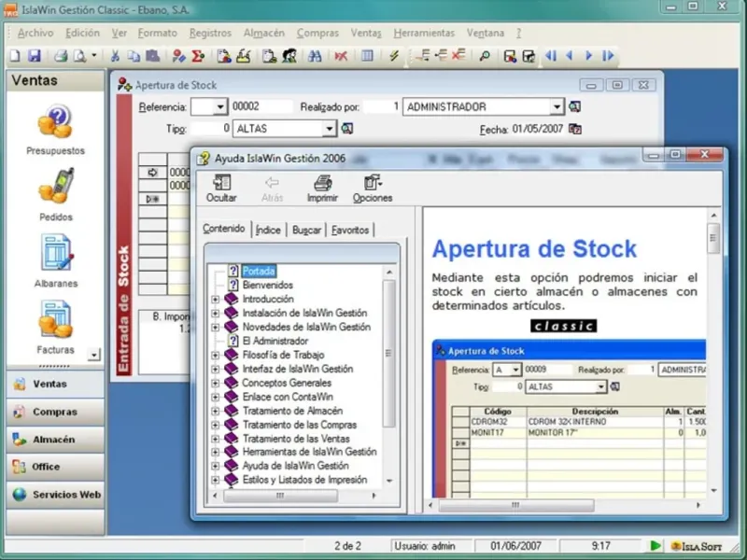Image resolution: width=747 pixels, height=560 pixels.
Task: Select Portada in the help contents tree
Action: [x=259, y=271]
